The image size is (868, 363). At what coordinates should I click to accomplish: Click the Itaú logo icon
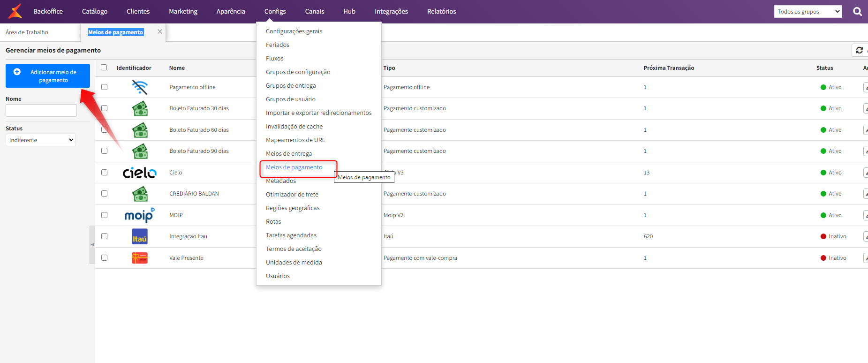(x=140, y=236)
